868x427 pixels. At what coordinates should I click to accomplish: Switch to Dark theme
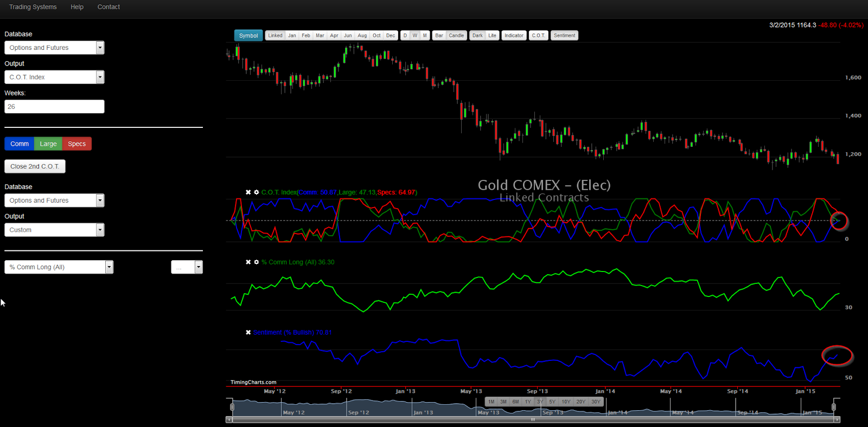477,35
